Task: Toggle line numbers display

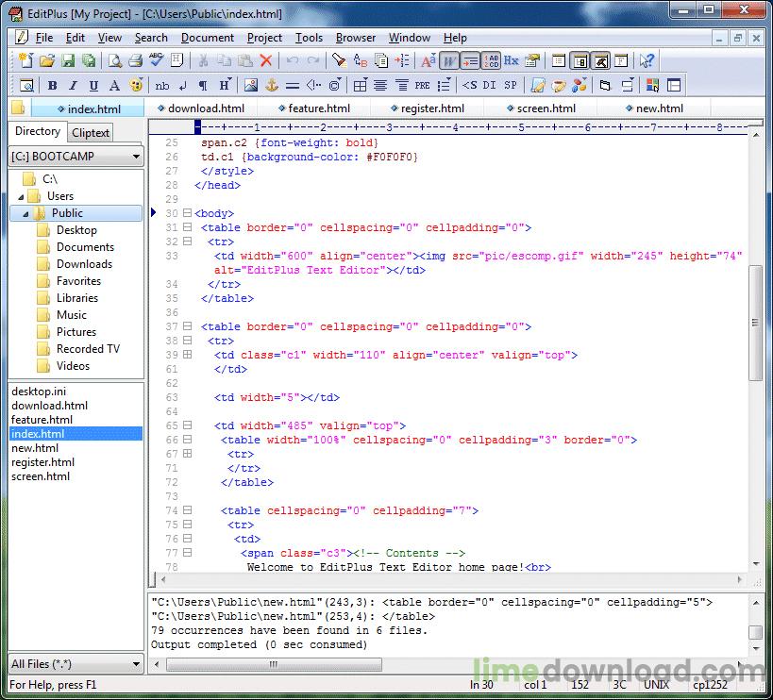Action: (491, 61)
